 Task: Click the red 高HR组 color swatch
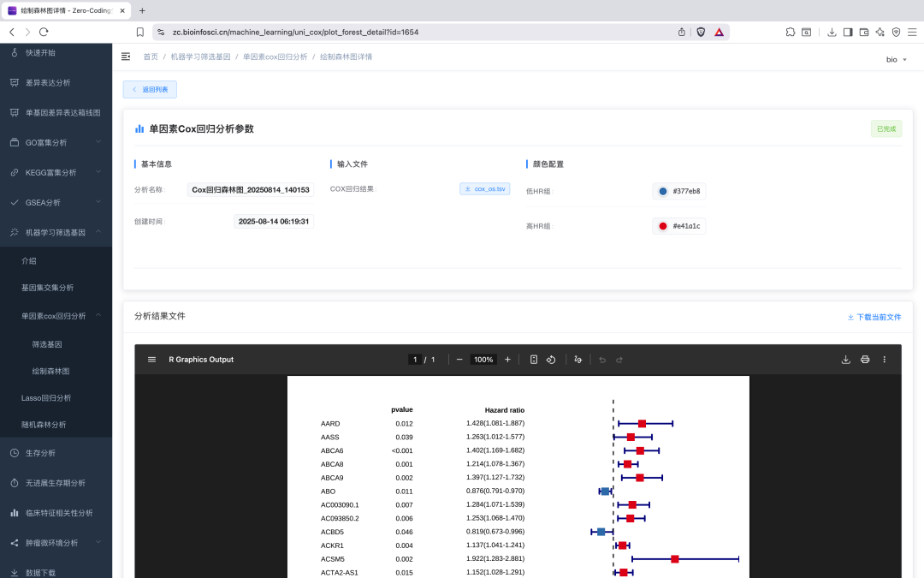tap(662, 226)
